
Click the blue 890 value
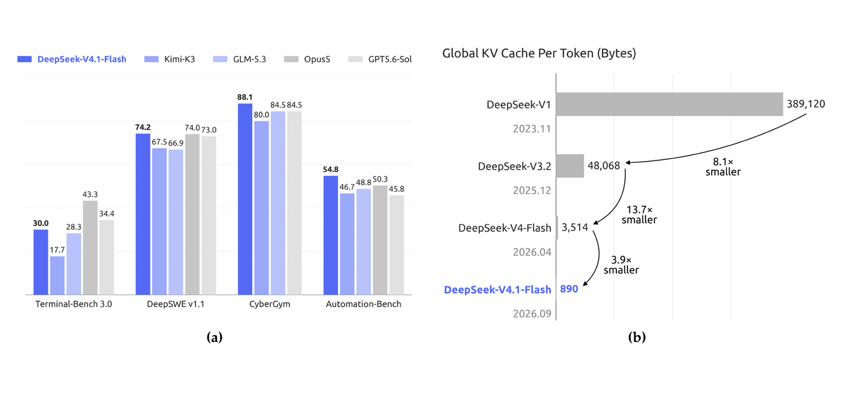point(569,289)
